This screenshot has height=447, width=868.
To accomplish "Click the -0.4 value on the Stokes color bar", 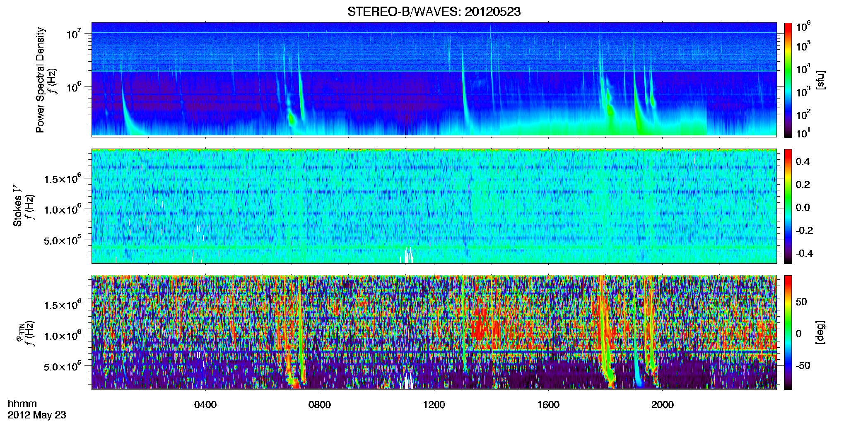I will coord(804,253).
